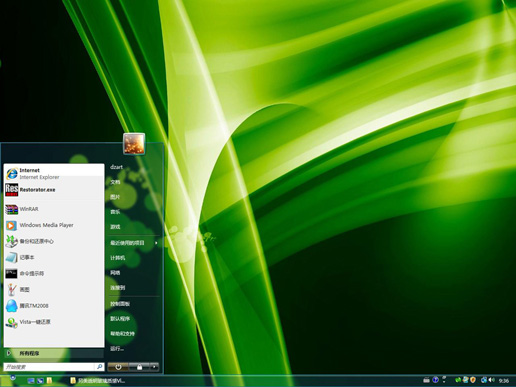This screenshot has height=387, width=516.
Task: Click Show Desktop quick launch icon
Action: click(31, 381)
